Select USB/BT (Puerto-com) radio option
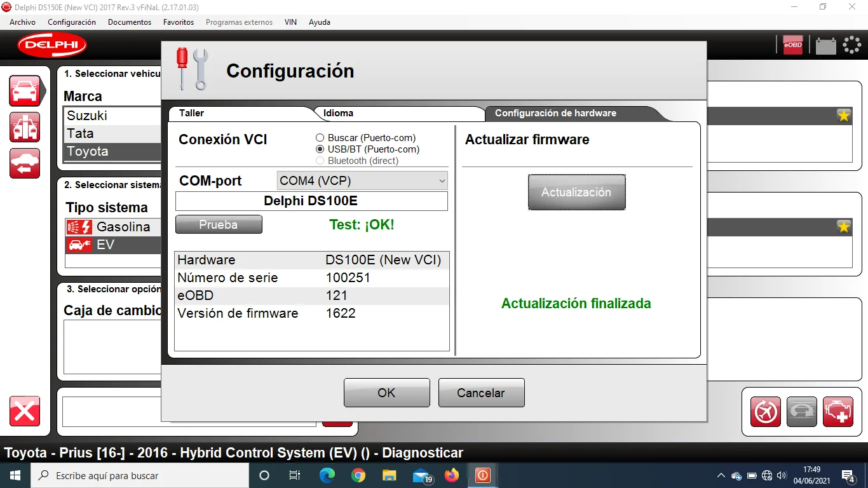The width and height of the screenshot is (868, 488). tap(320, 149)
